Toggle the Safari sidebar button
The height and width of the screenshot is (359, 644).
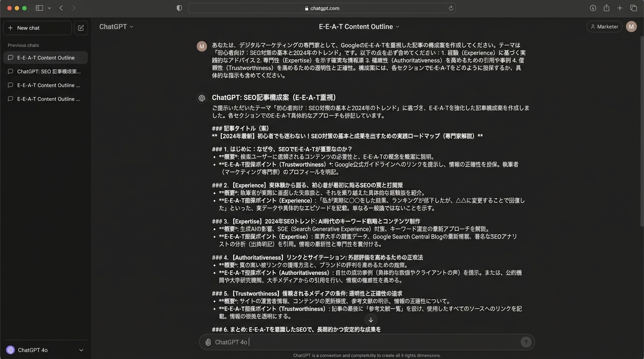point(39,8)
